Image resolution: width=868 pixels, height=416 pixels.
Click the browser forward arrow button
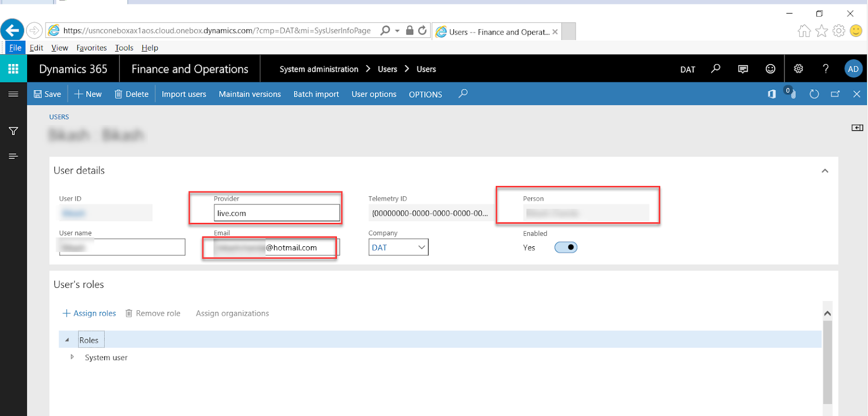(34, 30)
